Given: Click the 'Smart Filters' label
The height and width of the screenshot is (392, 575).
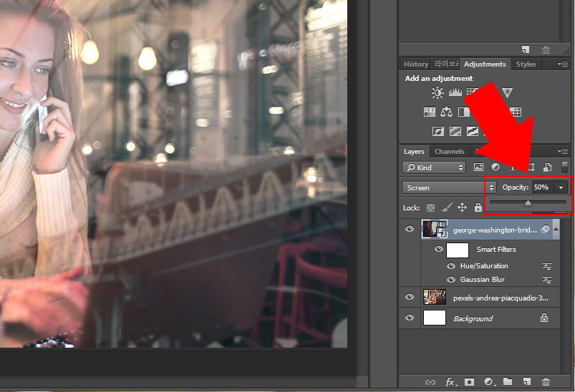Looking at the screenshot, I should pyautogui.click(x=496, y=250).
